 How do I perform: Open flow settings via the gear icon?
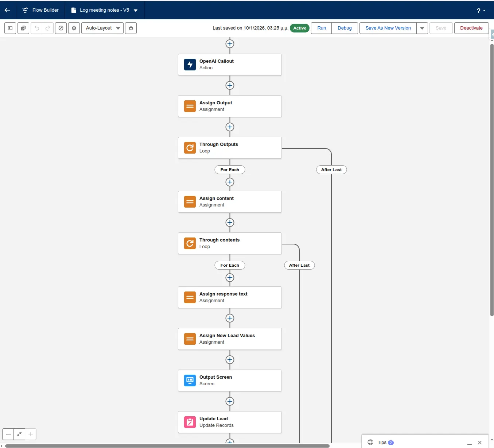click(74, 28)
